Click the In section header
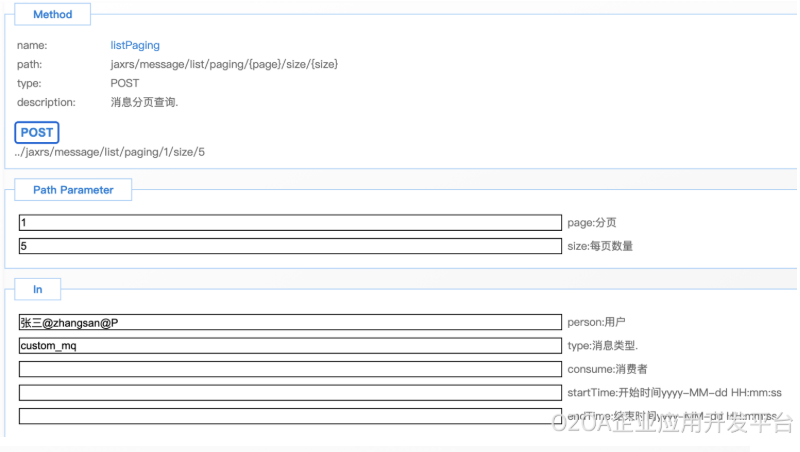The width and height of the screenshot is (800, 452). (38, 289)
